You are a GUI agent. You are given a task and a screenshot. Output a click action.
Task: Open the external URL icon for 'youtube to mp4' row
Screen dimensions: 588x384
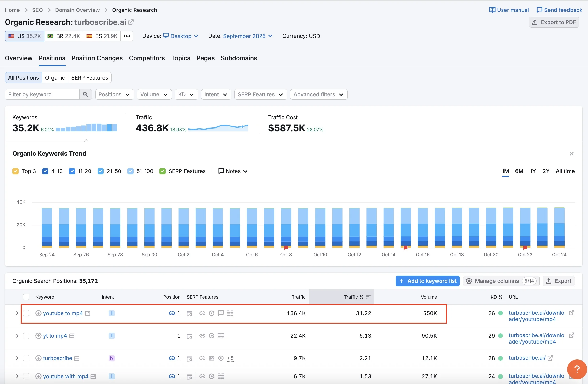point(571,313)
